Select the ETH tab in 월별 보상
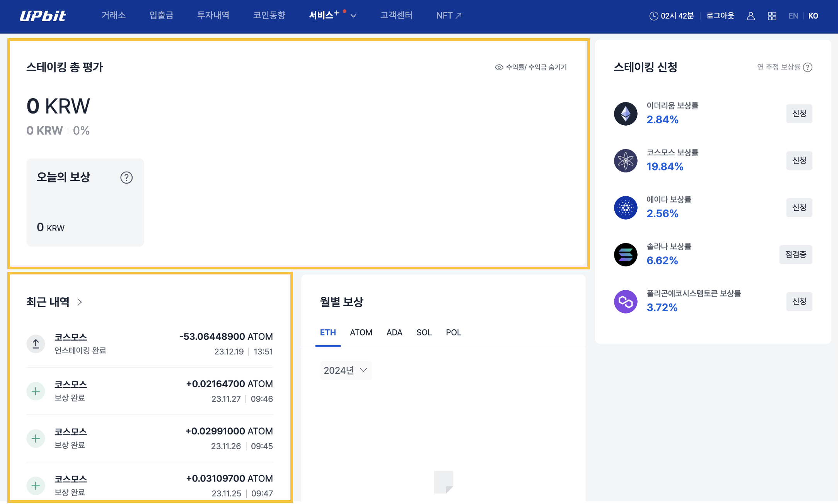839x504 pixels. tap(328, 332)
